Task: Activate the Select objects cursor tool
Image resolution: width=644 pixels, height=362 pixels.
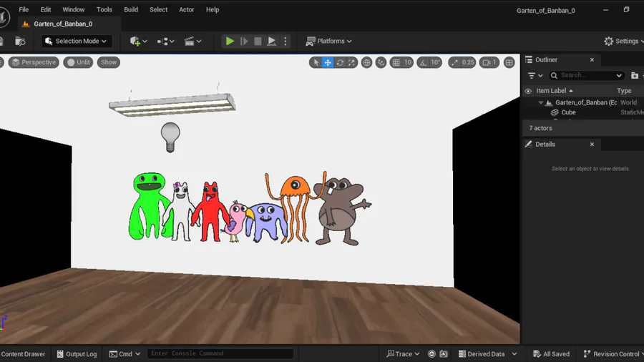Action: [x=316, y=62]
